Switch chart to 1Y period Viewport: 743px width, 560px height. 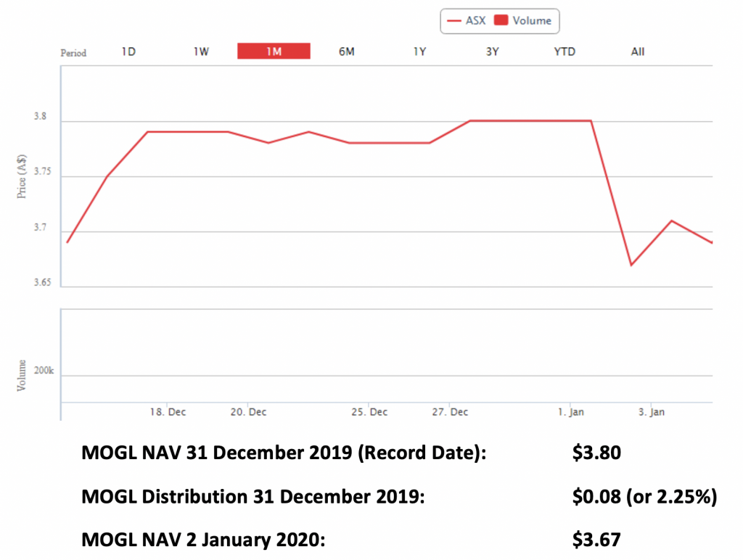tap(419, 52)
